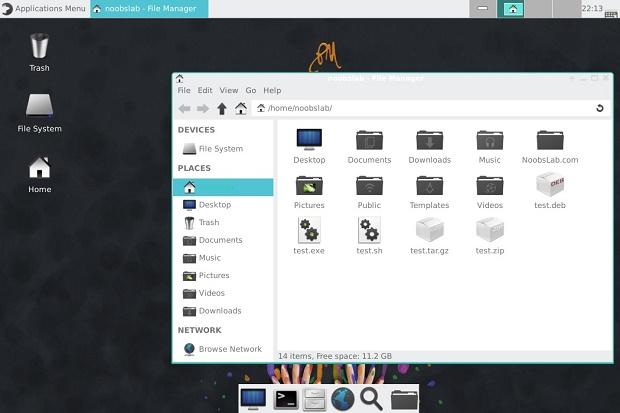
Task: Select the test.sh script file
Action: 369,237
